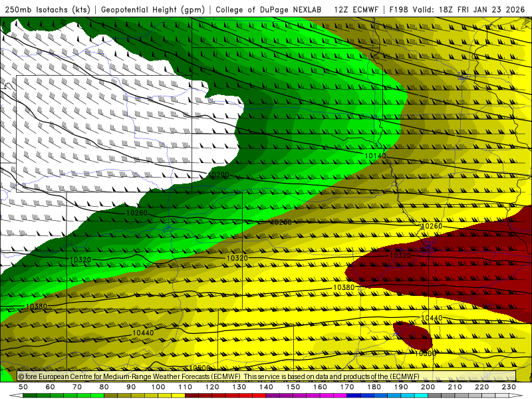Click the 170 value on color scale
Image resolution: width=532 pixels, height=399 pixels.
coord(347,387)
